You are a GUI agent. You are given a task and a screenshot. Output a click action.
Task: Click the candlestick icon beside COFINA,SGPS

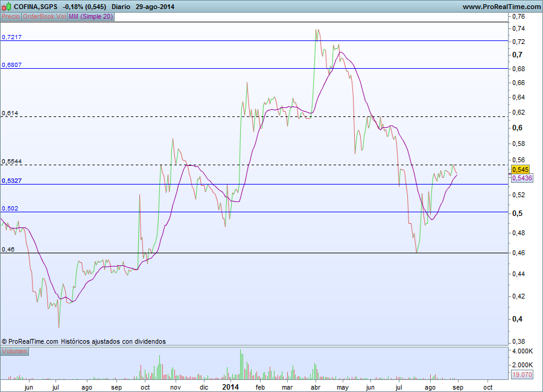[x=6, y=7]
